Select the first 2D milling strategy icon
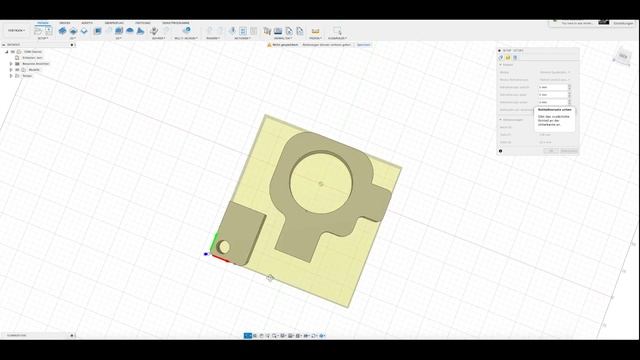Image resolution: width=640 pixels, height=360 pixels. pyautogui.click(x=62, y=31)
